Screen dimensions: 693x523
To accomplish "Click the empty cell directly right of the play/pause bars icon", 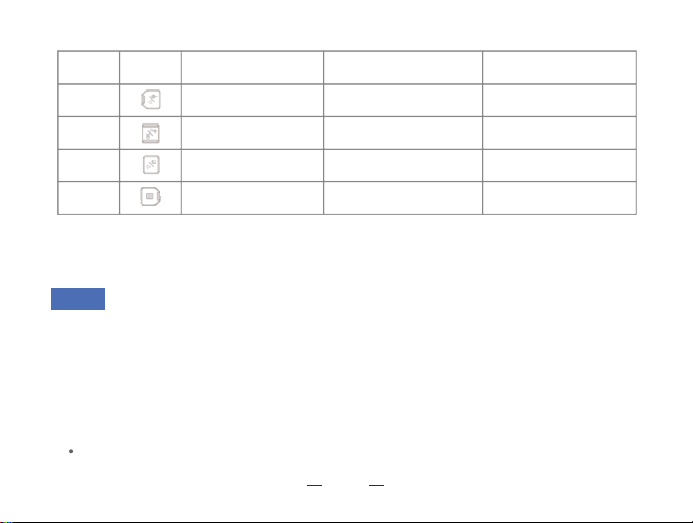I will click(x=252, y=133).
